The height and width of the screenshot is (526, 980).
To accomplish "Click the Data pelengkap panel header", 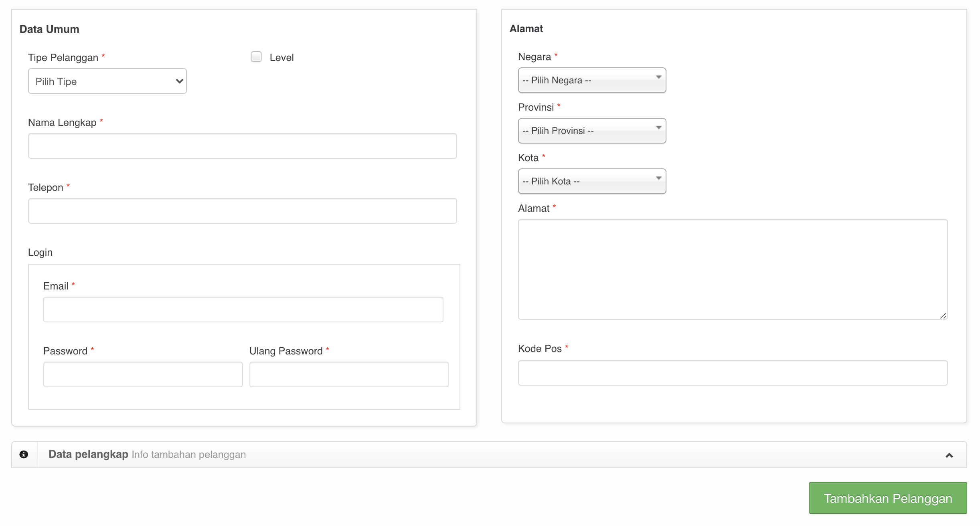I will (481, 455).
